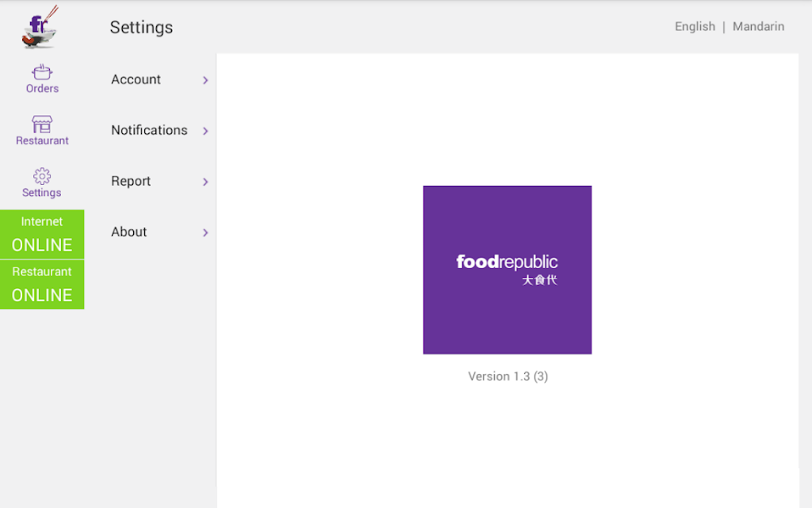Click the Food Republic bowl logo
The height and width of the screenshot is (508, 812).
tap(40, 27)
